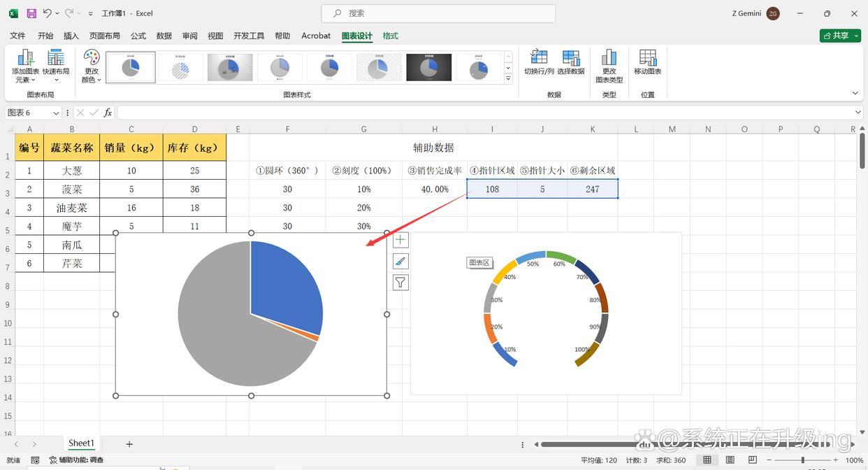Open the Quick Layout gallery
This screenshot has height=470, width=868.
(56, 66)
